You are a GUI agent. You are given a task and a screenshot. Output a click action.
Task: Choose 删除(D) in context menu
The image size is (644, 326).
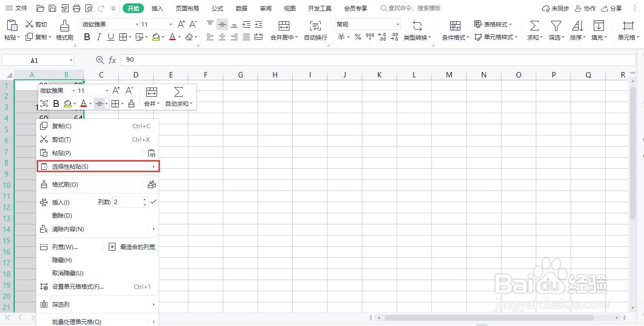[x=98, y=216]
